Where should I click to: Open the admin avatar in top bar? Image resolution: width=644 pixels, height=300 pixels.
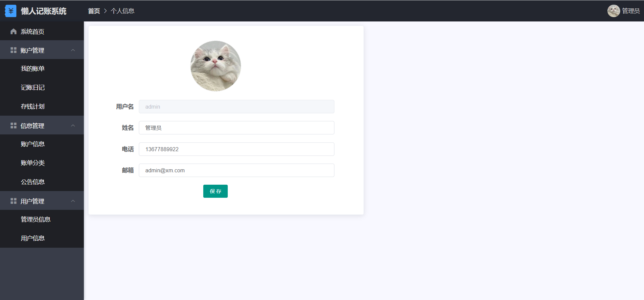[613, 11]
